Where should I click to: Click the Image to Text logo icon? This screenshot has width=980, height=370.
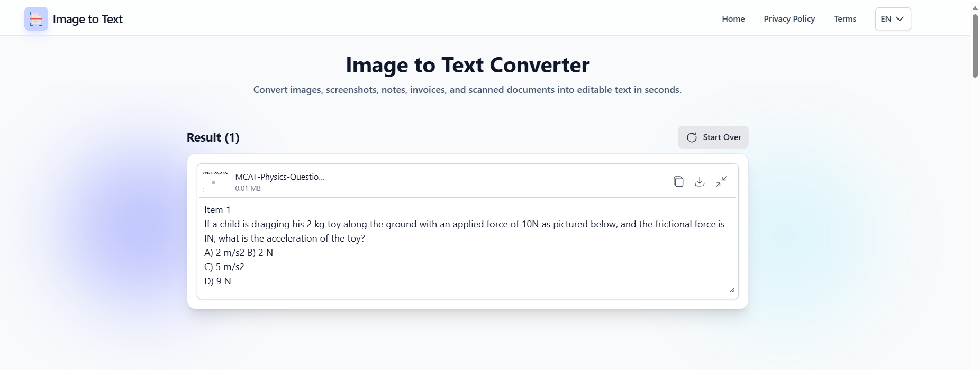pos(35,18)
